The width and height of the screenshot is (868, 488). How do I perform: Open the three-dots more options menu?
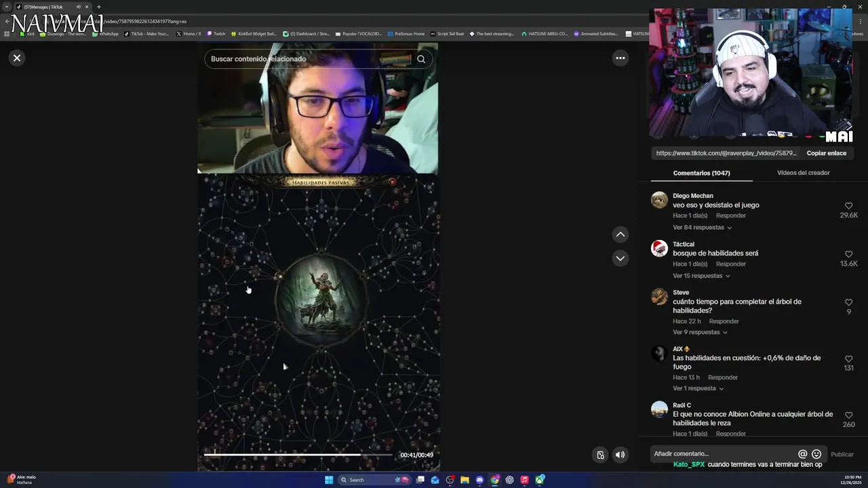[620, 58]
